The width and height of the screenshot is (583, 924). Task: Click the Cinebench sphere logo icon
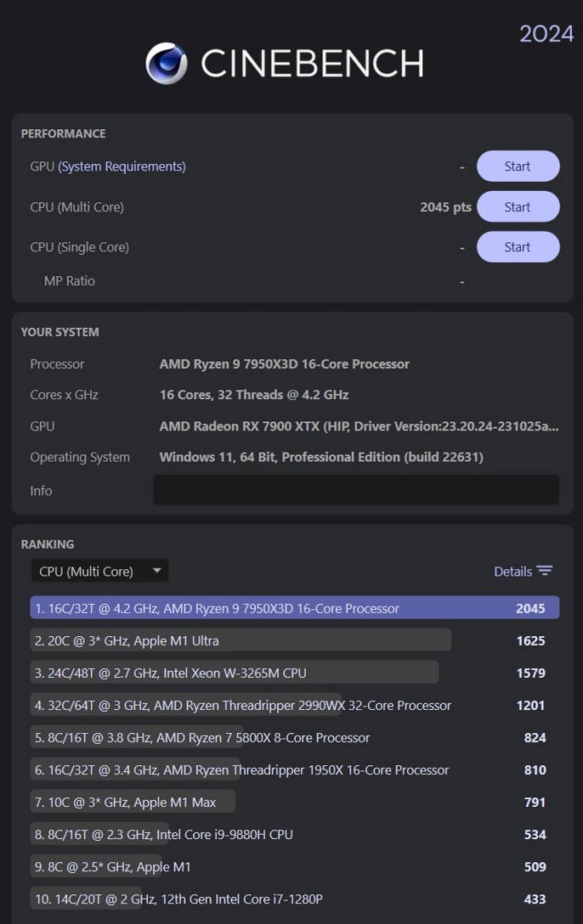click(167, 64)
